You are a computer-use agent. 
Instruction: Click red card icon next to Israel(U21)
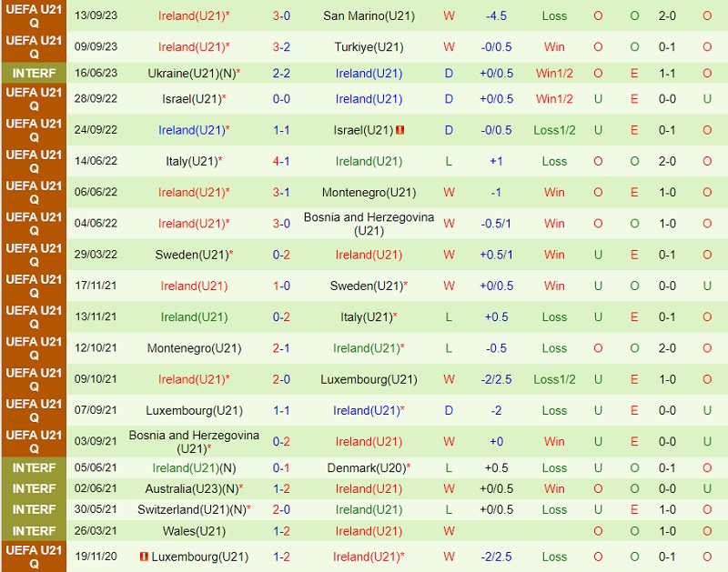point(400,130)
